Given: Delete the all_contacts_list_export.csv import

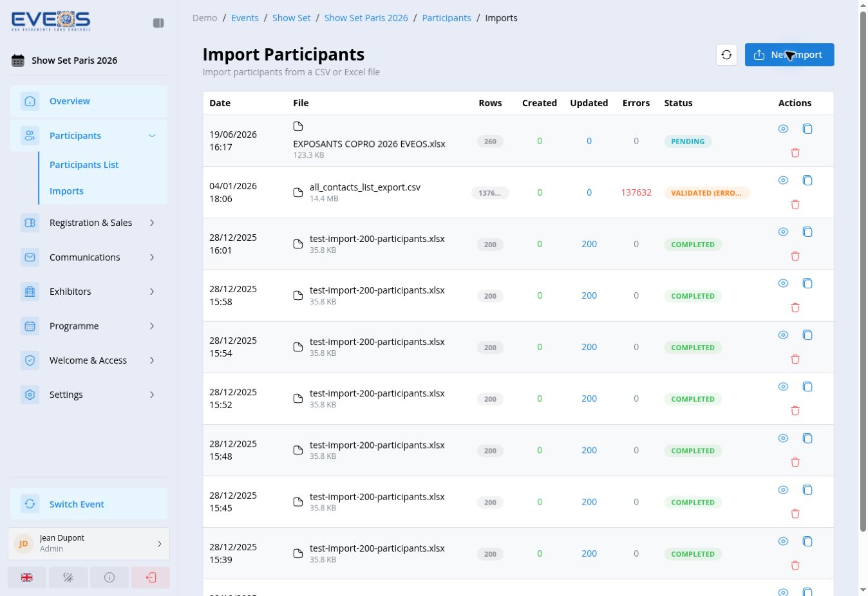Looking at the screenshot, I should (x=795, y=204).
